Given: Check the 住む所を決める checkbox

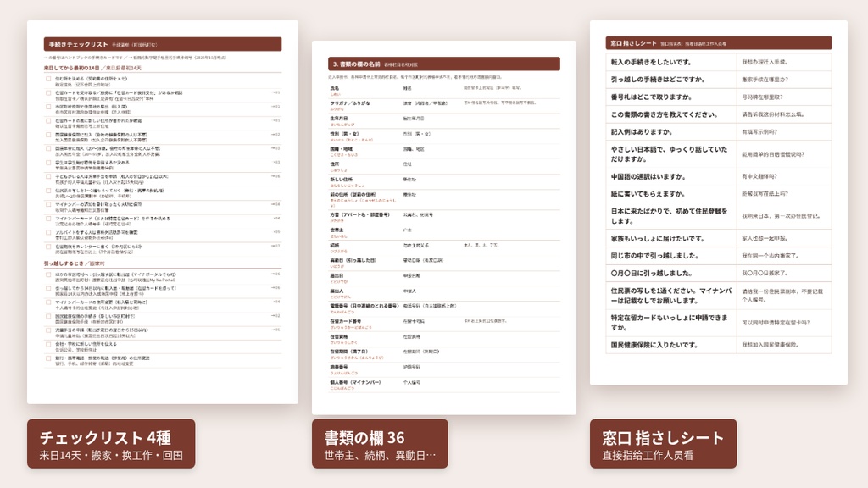Looking at the screenshot, I should tap(48, 79).
